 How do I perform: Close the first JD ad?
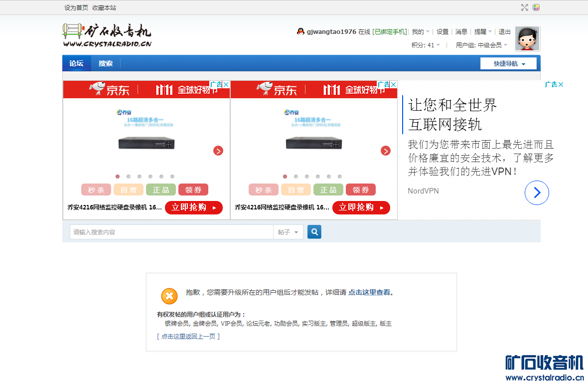(226, 84)
